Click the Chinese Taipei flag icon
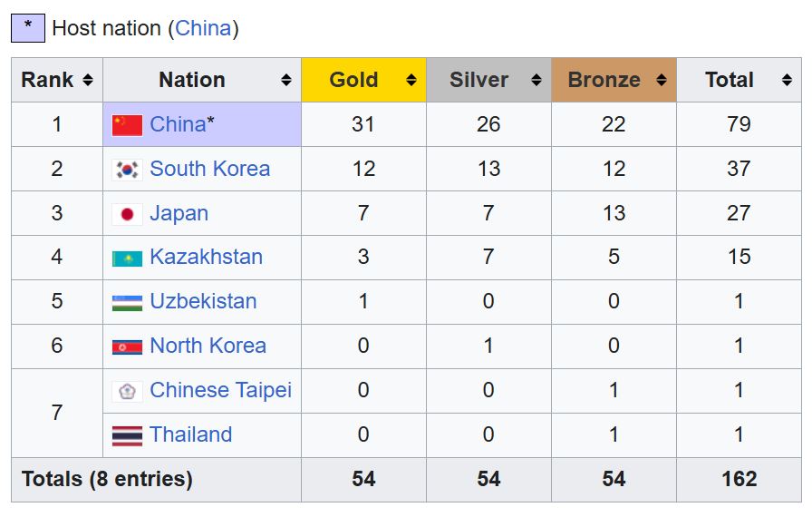Viewport: 812px width, 517px height. [x=127, y=391]
